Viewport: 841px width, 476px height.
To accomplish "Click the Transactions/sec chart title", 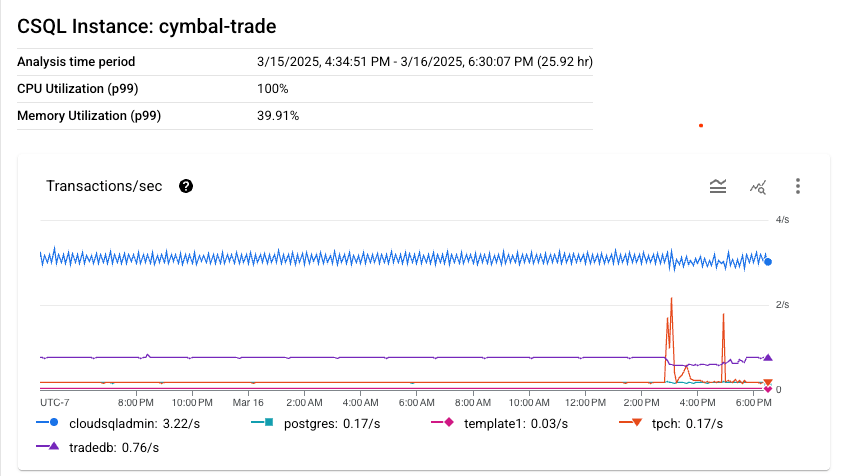I will point(104,186).
